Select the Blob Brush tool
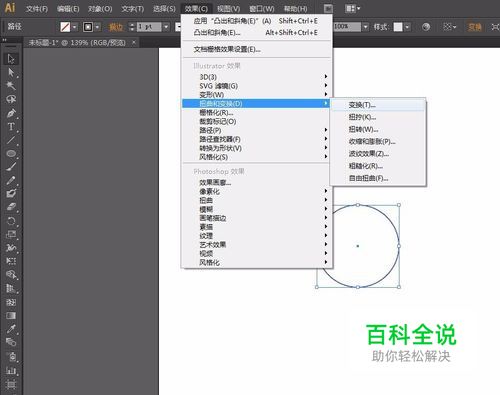Image resolution: width=500 pixels, height=395 pixels. click(x=11, y=194)
